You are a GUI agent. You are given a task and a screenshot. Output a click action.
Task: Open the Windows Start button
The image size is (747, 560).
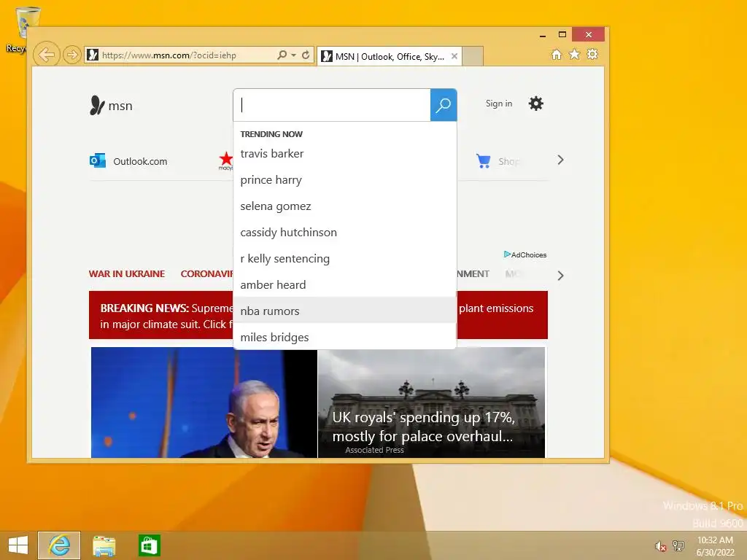(18, 545)
